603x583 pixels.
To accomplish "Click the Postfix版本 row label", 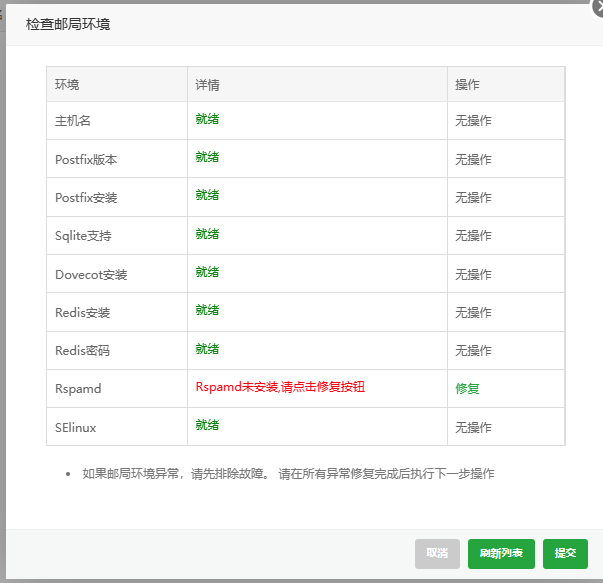I will pyautogui.click(x=86, y=159).
